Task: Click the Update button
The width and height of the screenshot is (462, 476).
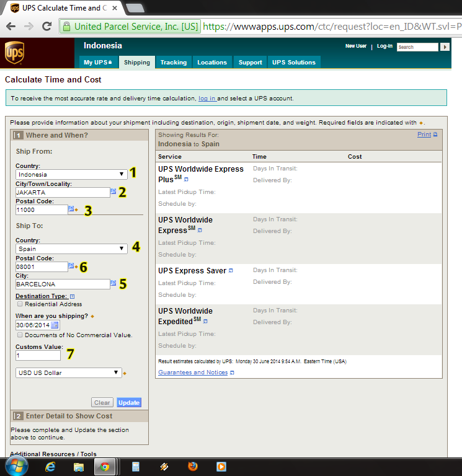Action: coord(129,402)
